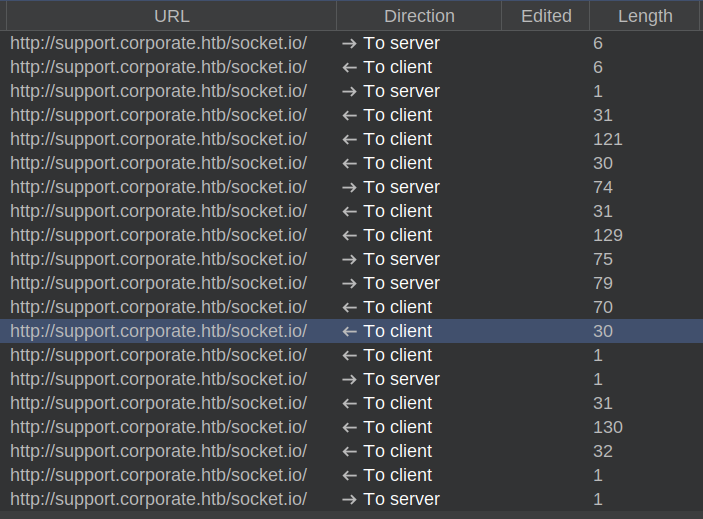Click the left arrow icon in the length 130 row
This screenshot has height=519, width=703.
click(x=349, y=427)
